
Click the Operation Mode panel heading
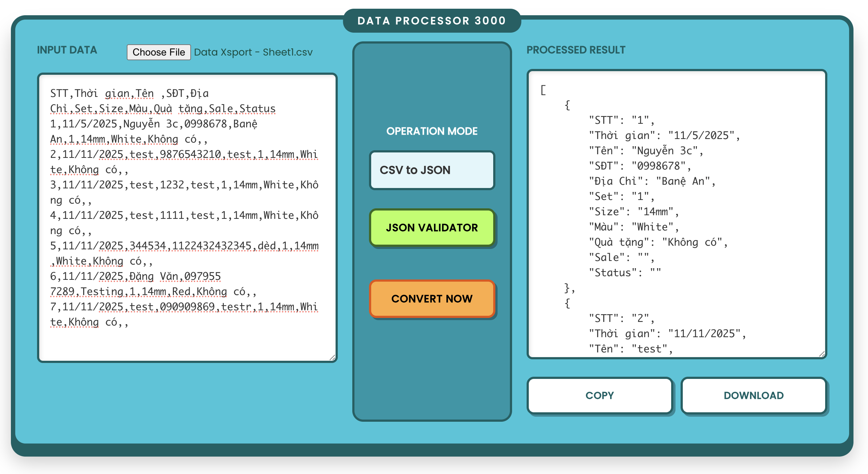pyautogui.click(x=432, y=131)
